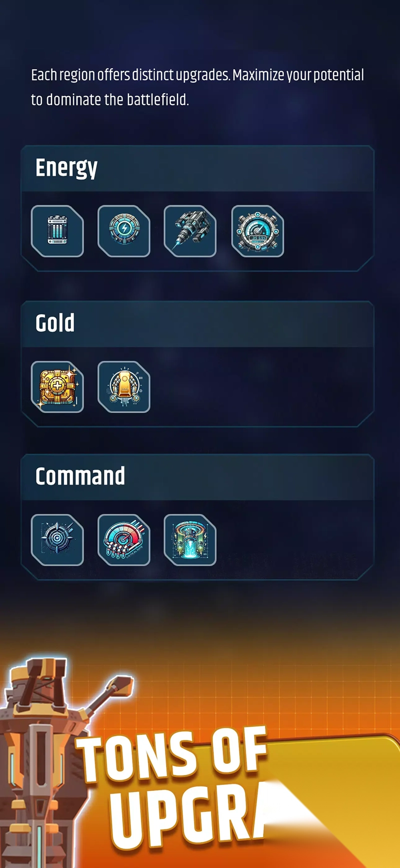Screen dimensions: 400x868
Task: Select the battery cell upgrade icon
Action: pyautogui.click(x=57, y=231)
